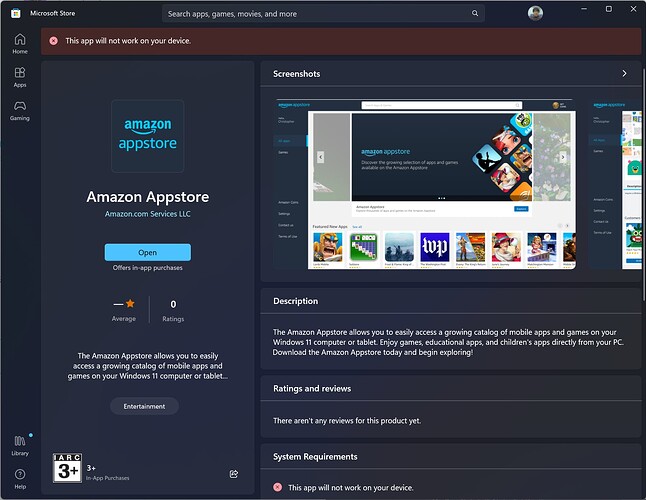
Task: Open the main Amazon Appstore screenshot
Action: click(425, 184)
